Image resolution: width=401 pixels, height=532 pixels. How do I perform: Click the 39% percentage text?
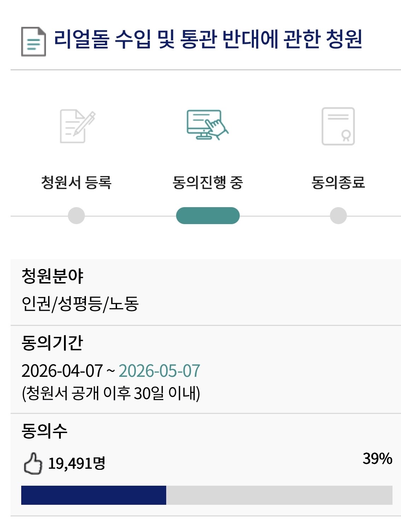(x=377, y=458)
